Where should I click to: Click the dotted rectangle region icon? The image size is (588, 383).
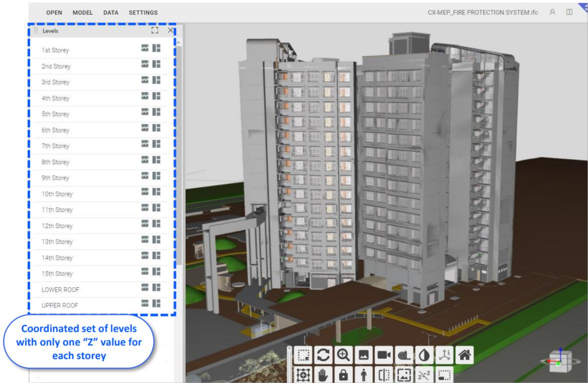[444, 375]
